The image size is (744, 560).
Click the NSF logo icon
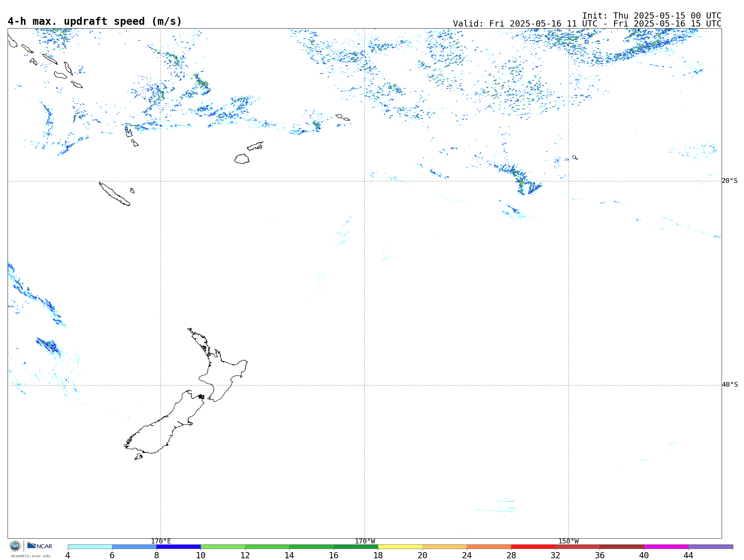tap(15, 546)
